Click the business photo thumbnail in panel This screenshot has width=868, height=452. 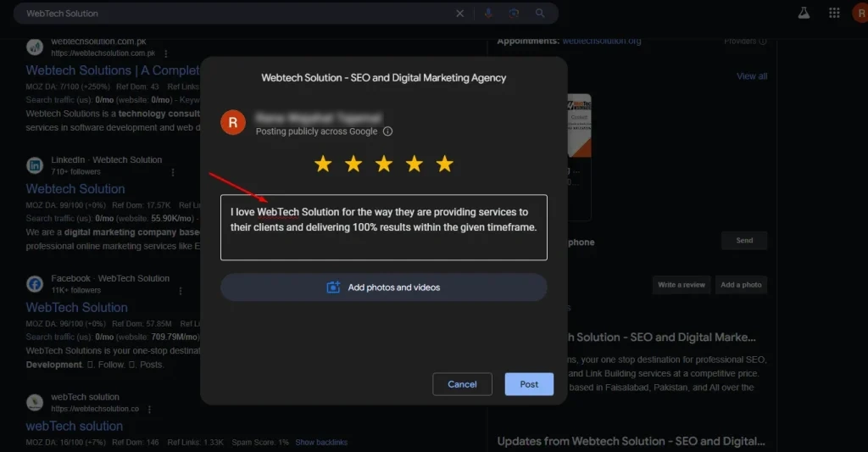[x=580, y=126]
